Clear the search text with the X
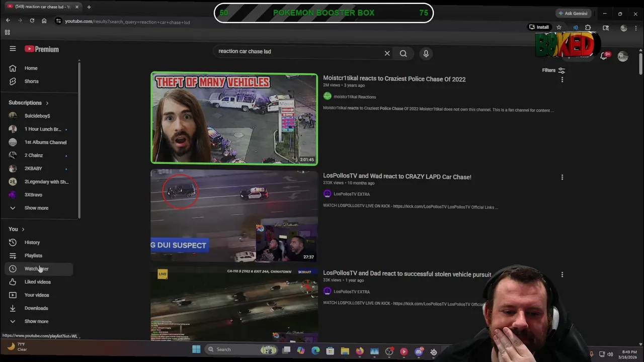This screenshot has width=644, height=362. point(387,53)
